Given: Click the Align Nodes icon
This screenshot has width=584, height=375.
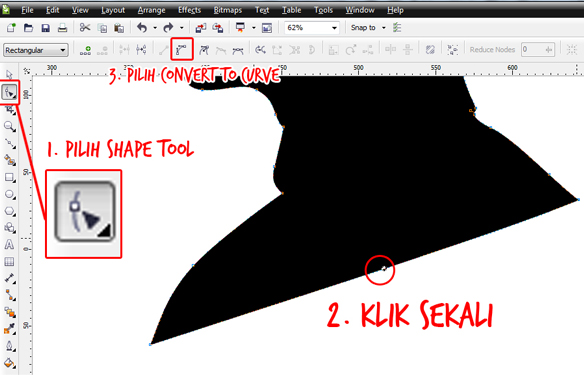Looking at the screenshot, I should pyautogui.click(x=368, y=50).
